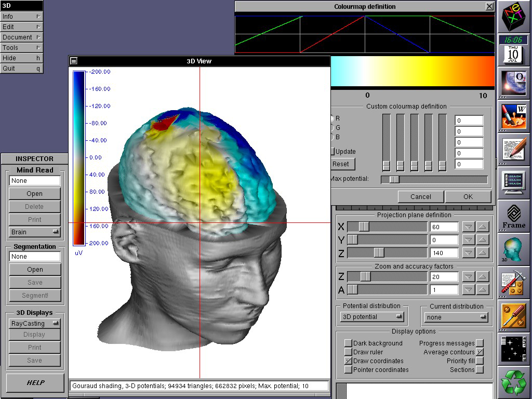Open the RayCasting display type dropdown

[35, 323]
